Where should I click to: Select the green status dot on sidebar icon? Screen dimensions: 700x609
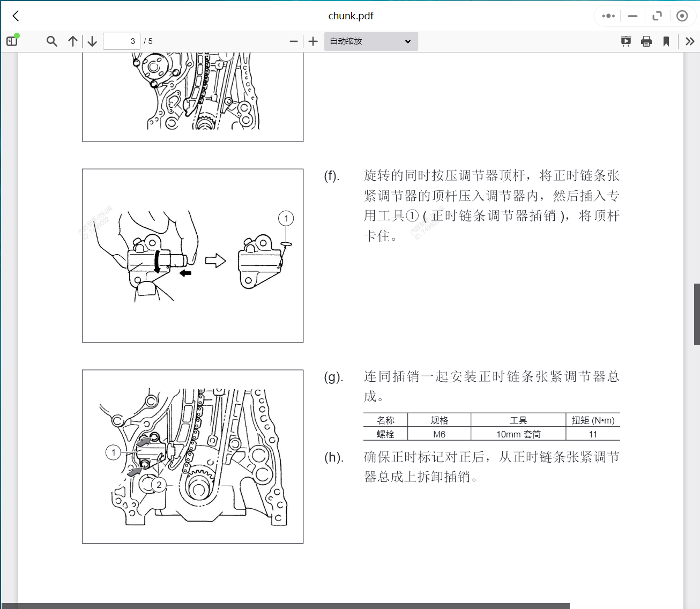(x=17, y=35)
